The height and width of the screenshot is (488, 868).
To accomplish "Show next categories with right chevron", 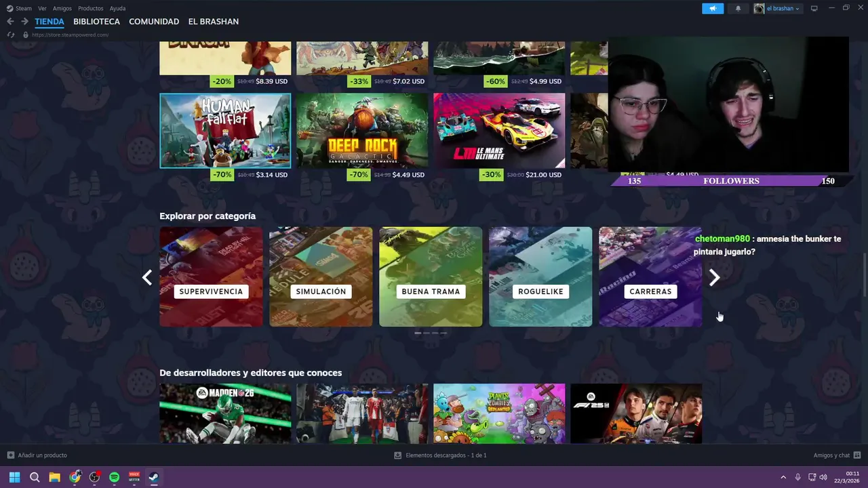I will (x=714, y=277).
